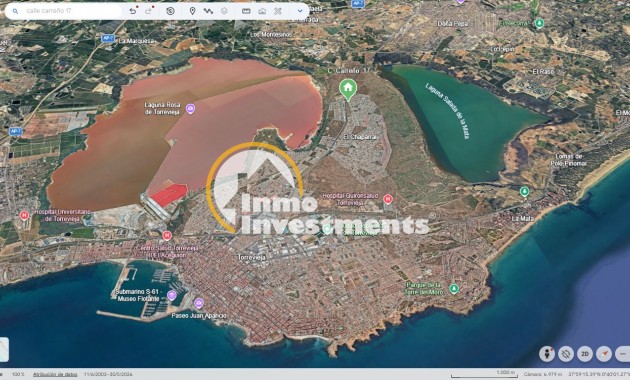Select the measure distance ruler tool
Image resolution: width=630 pixels, height=380 pixels.
246,11
